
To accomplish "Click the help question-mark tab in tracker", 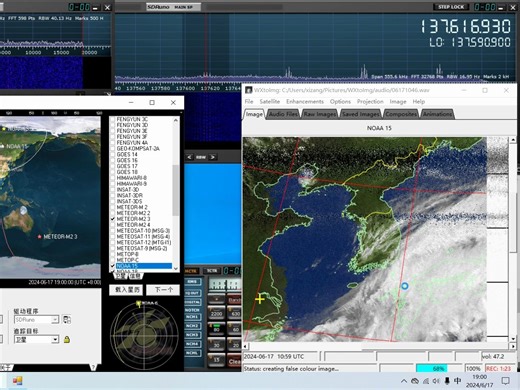I will click(x=94, y=367).
